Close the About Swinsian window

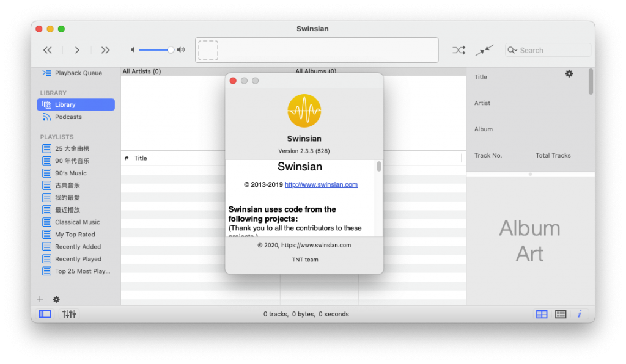[x=233, y=81]
